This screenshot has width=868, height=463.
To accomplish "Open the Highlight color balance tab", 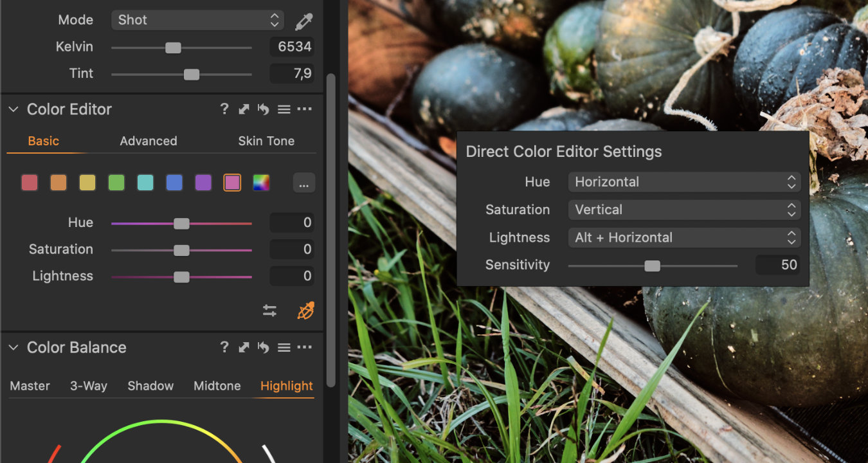I will [x=287, y=386].
